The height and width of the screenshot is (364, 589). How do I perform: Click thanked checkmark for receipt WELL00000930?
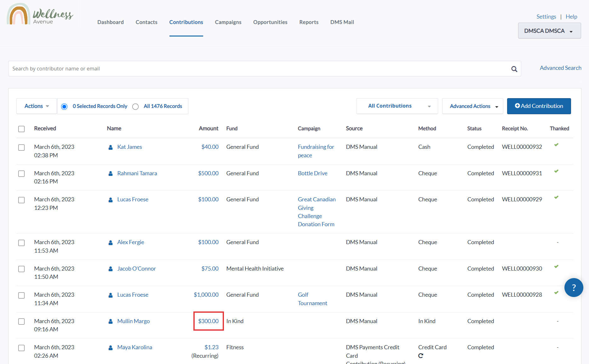(556, 267)
